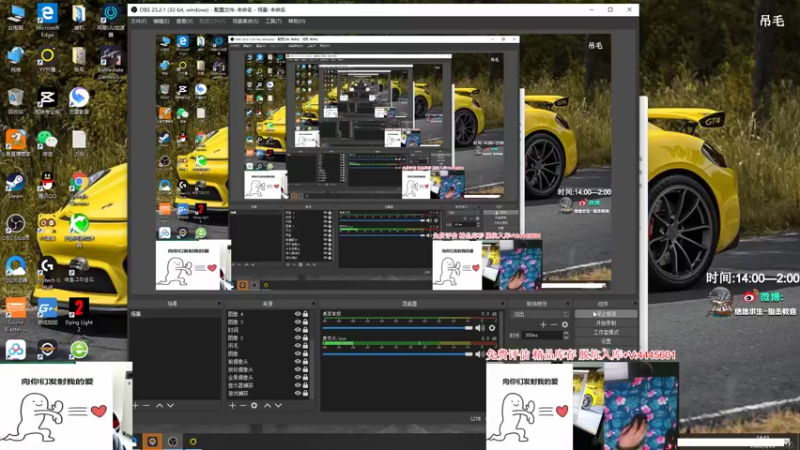800x450 pixels.
Task: Open the 此电脑 This PC desktop icon
Action: coord(15,17)
